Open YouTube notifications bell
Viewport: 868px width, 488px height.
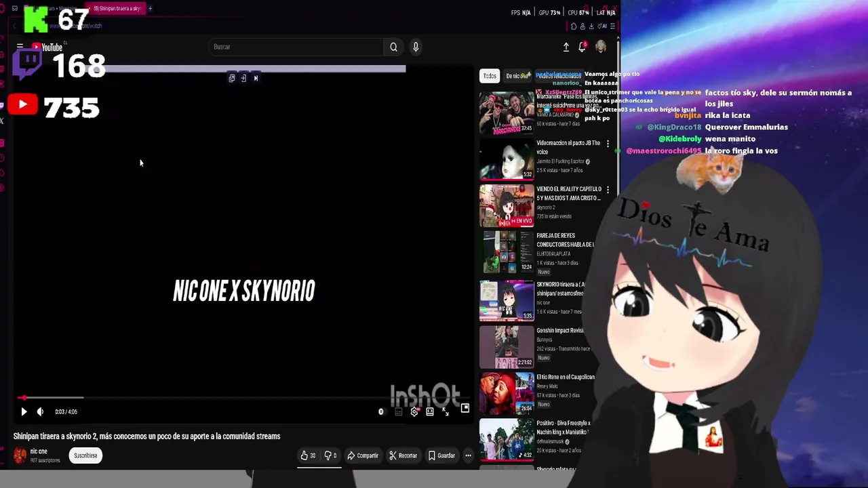click(582, 47)
